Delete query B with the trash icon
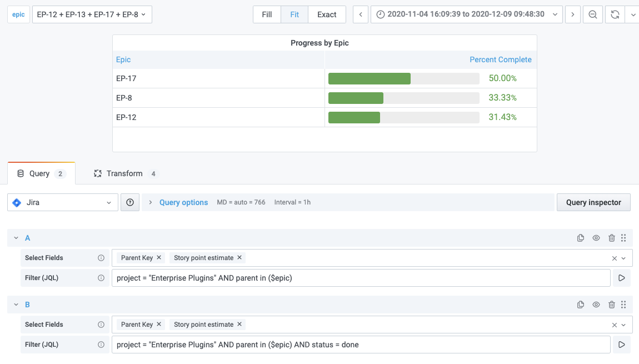This screenshot has width=639, height=364. click(x=612, y=304)
